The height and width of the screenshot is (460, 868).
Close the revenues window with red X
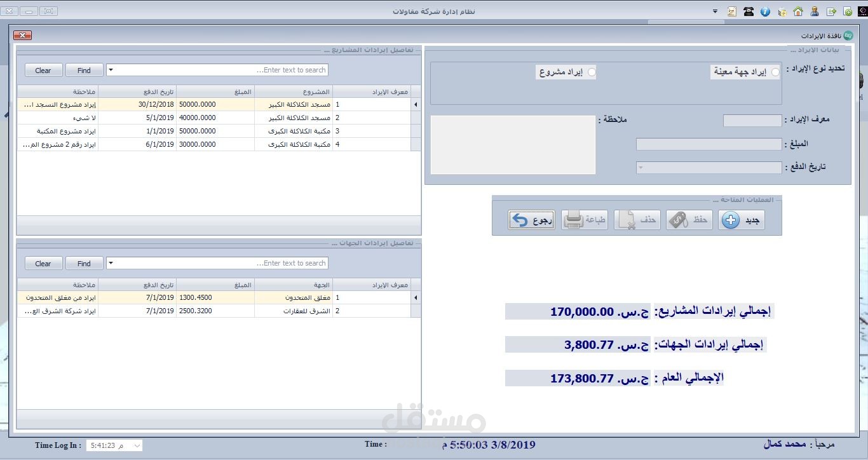click(x=22, y=36)
